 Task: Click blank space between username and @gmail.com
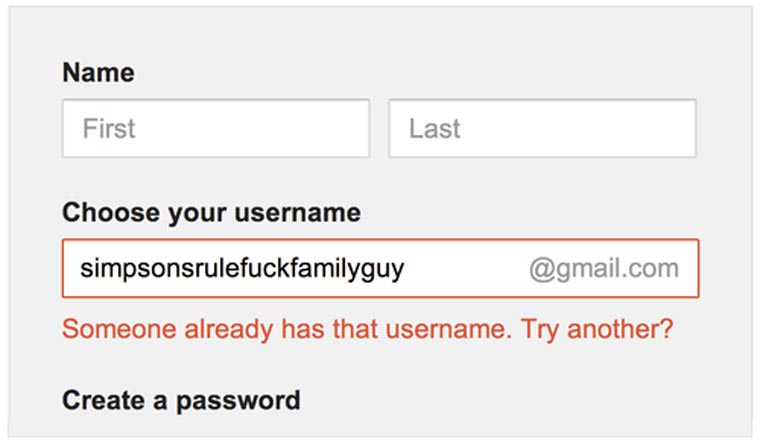pos(467,268)
